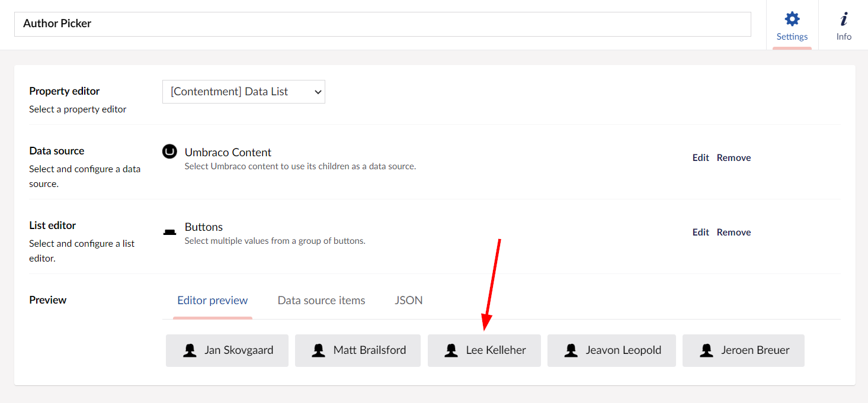The image size is (868, 403).
Task: Select the Jeroen Breuer button
Action: coord(744,350)
